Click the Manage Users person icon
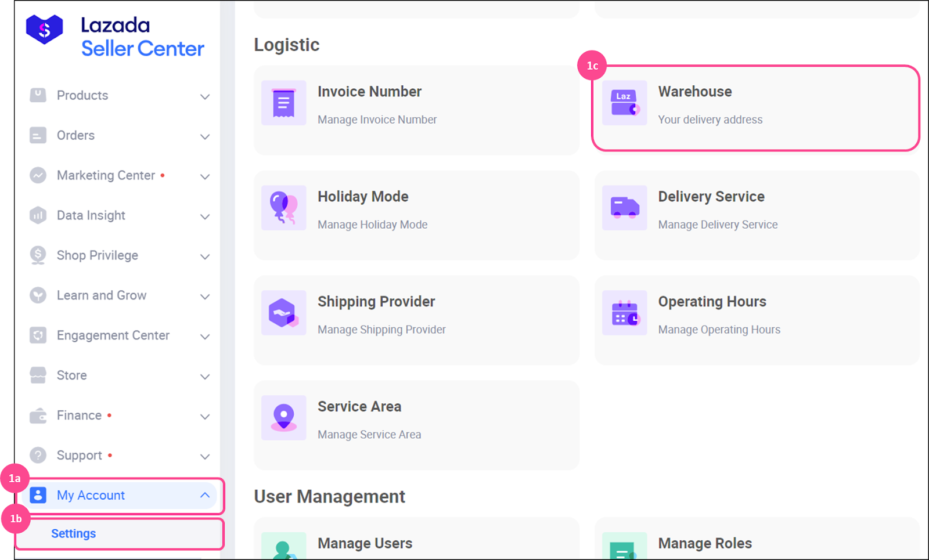Screen dimensions: 929x560 tap(283, 546)
